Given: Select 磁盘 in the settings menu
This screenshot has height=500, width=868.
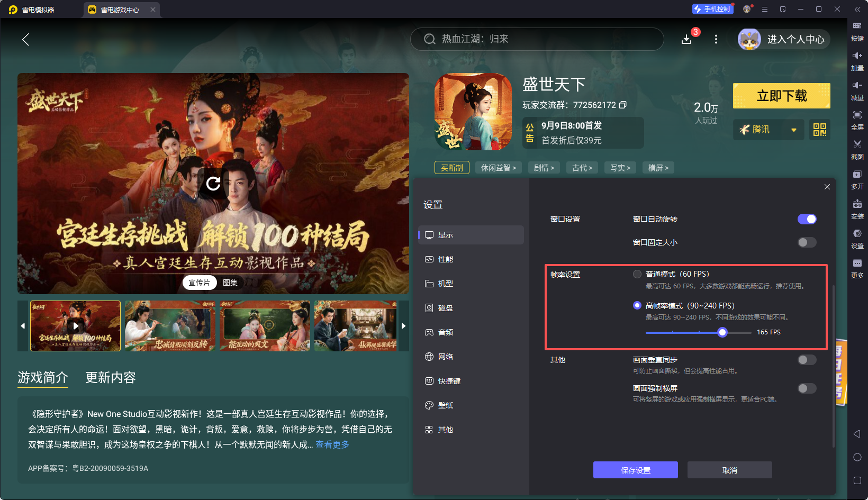Looking at the screenshot, I should pyautogui.click(x=471, y=308).
